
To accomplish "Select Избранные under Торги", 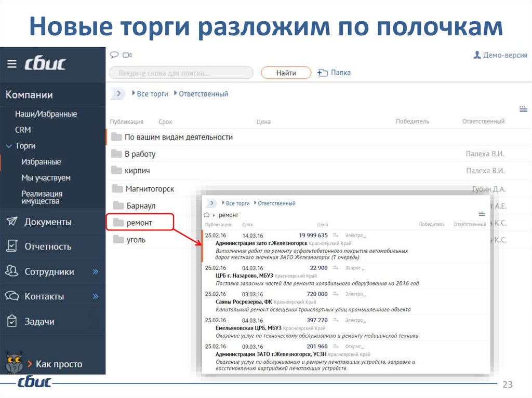I will click(41, 162).
